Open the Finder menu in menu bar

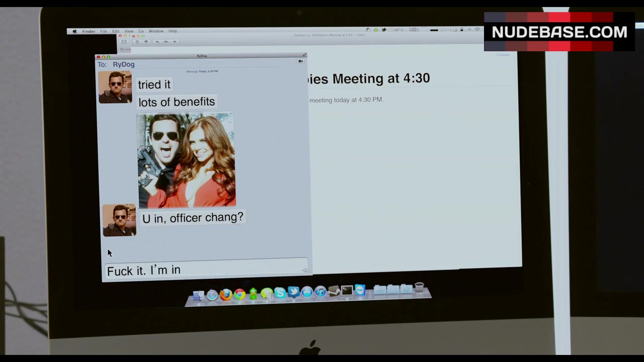[89, 31]
